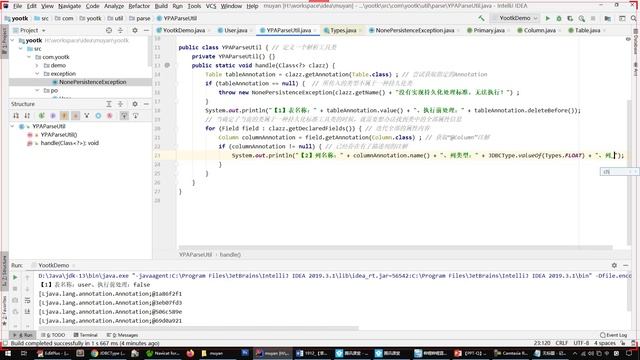Click the Search Everywhere magnifier icon
The width and height of the screenshot is (640, 360).
coord(634,18)
